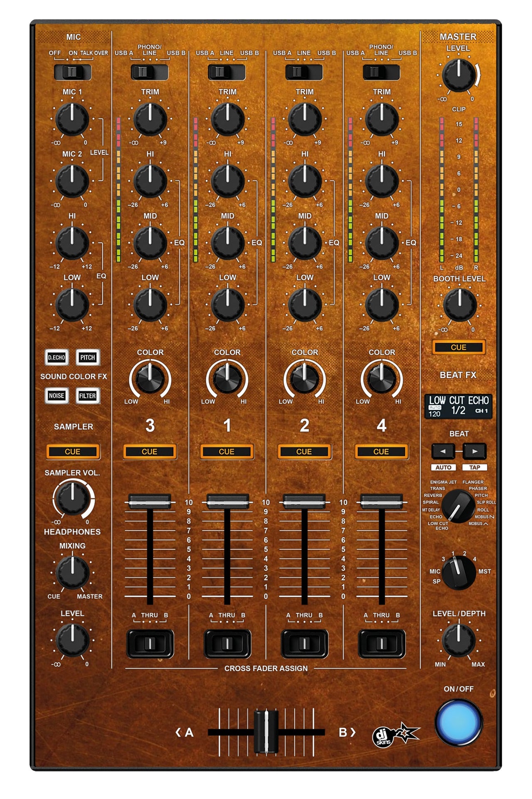The height and width of the screenshot is (799, 532).
Task: Click the AUTO beat button
Action: (x=443, y=467)
